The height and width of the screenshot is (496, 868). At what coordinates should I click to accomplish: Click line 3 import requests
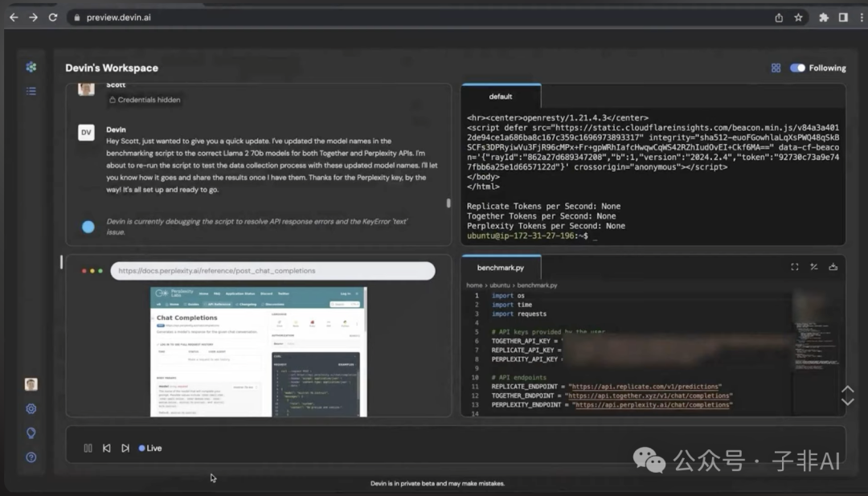click(518, 314)
